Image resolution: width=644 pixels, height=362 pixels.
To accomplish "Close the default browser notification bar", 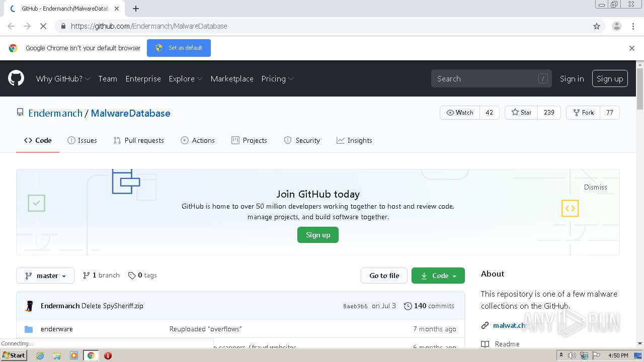I will click(632, 48).
